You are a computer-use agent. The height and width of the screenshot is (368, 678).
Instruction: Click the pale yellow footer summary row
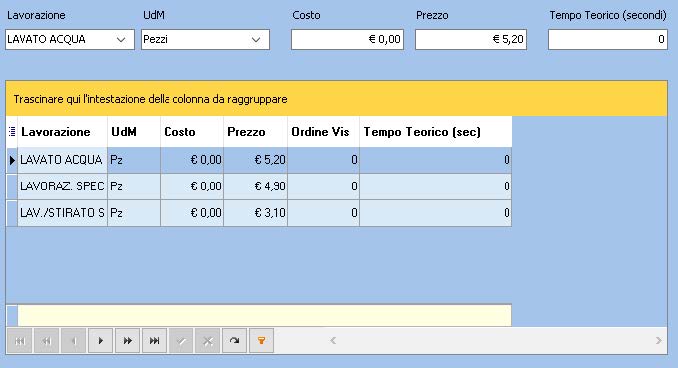coord(264,316)
